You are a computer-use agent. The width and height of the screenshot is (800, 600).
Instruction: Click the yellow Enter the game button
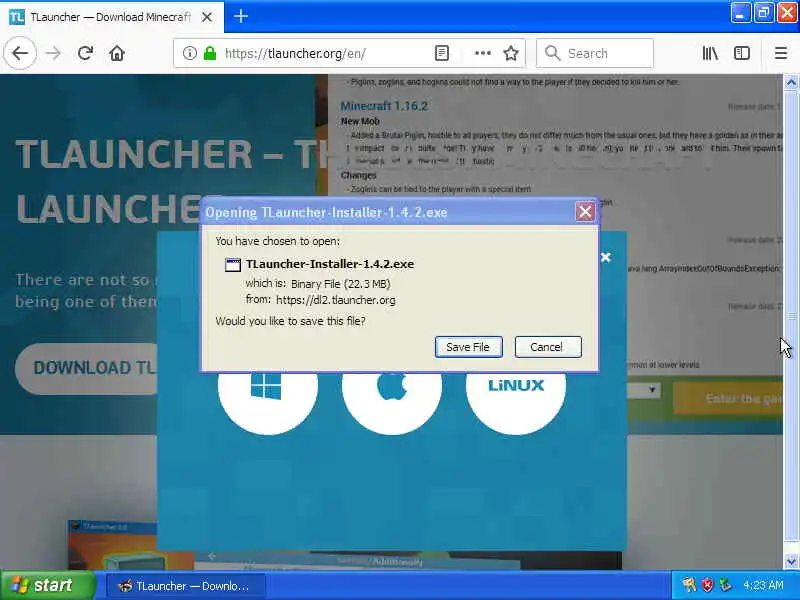point(728,398)
